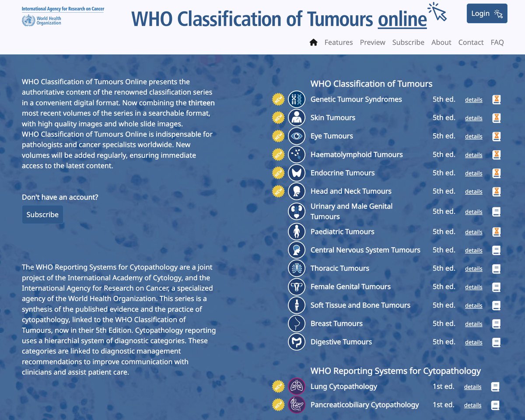
Task: Open details for Pancreaticobiliary Cytopathology
Action: [472, 405]
